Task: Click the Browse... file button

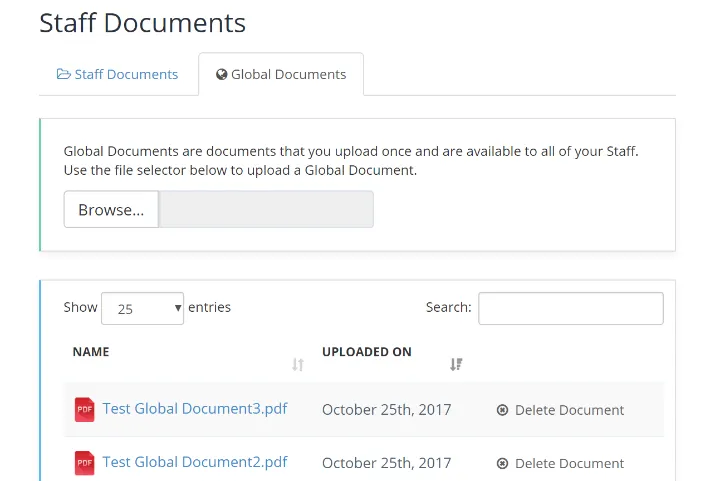Action: click(111, 210)
